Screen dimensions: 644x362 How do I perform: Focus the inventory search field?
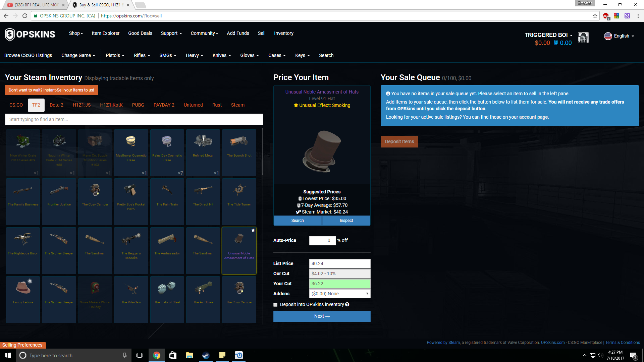[x=134, y=119]
